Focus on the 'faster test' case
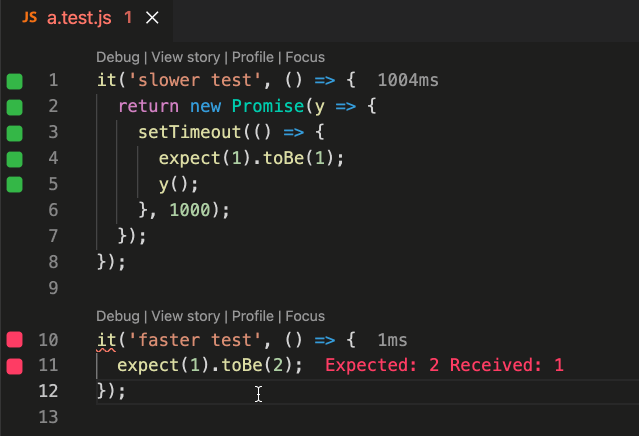The width and height of the screenshot is (639, 436). click(x=305, y=316)
